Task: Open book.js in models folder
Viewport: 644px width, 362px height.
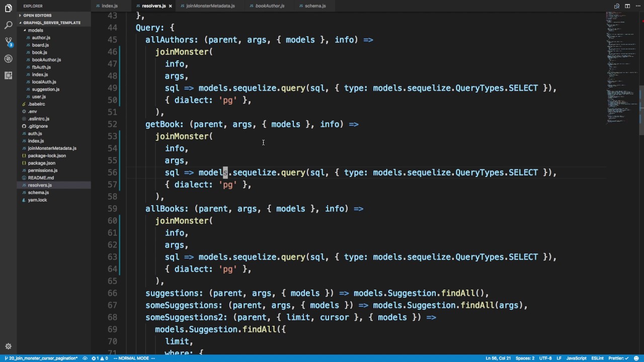Action: (39, 52)
